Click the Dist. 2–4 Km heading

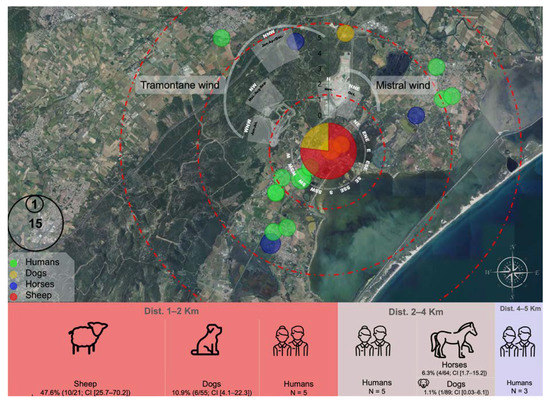[416, 312]
